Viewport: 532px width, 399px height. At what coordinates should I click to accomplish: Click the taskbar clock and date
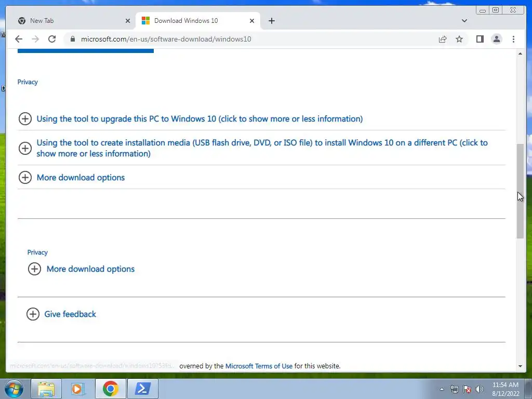point(506,389)
